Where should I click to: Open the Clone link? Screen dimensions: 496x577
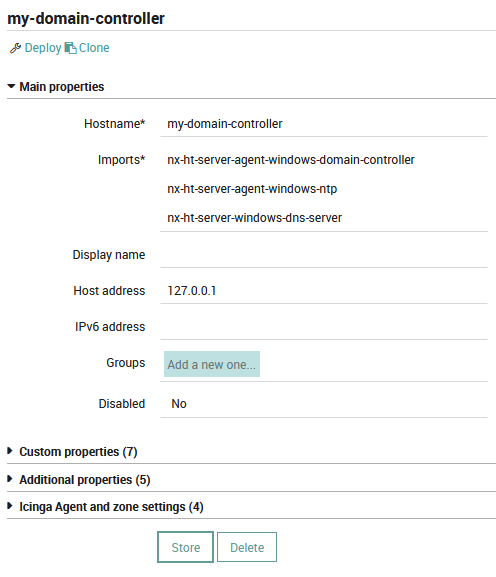pos(94,48)
